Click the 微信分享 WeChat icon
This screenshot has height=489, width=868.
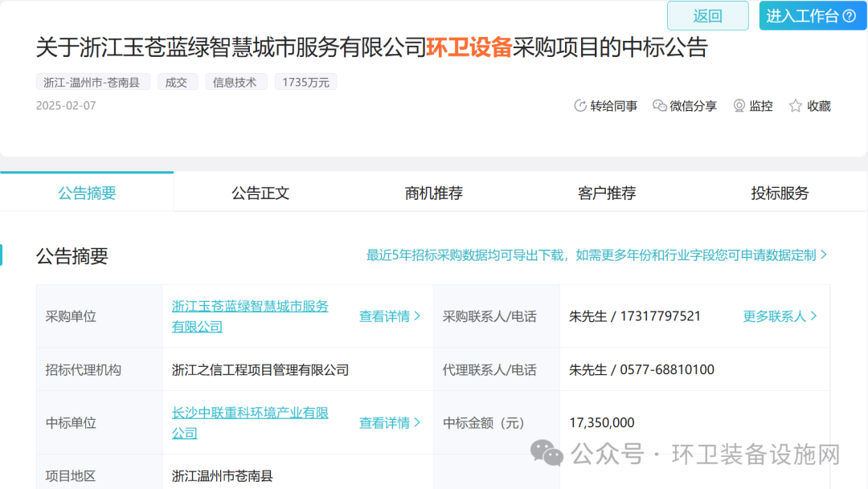click(659, 106)
